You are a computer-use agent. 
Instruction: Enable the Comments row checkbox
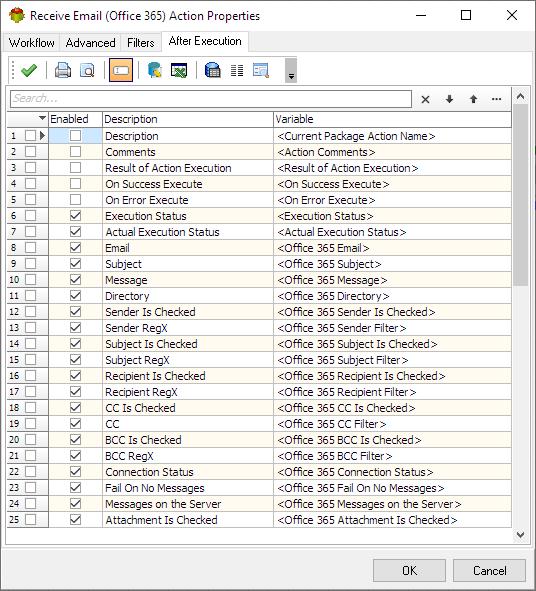click(75, 152)
